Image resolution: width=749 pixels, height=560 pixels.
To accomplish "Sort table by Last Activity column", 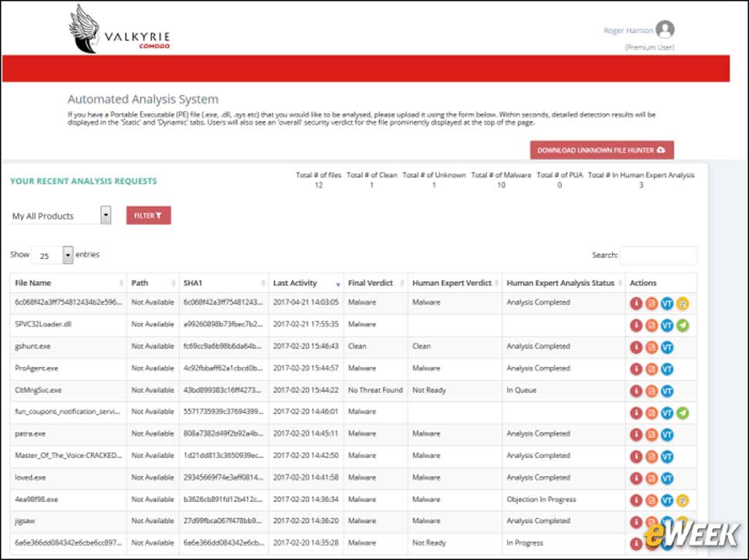I will click(x=307, y=283).
